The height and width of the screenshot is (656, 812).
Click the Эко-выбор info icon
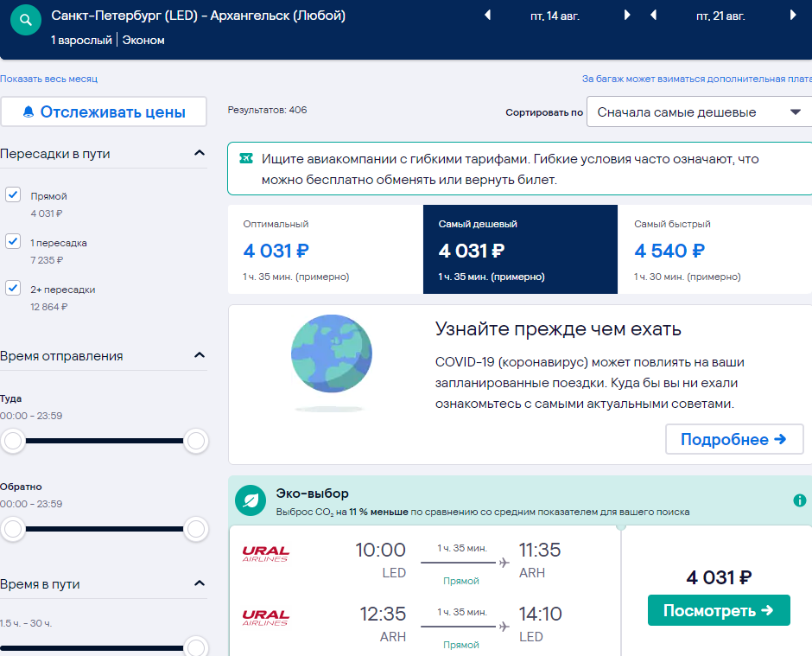click(800, 500)
